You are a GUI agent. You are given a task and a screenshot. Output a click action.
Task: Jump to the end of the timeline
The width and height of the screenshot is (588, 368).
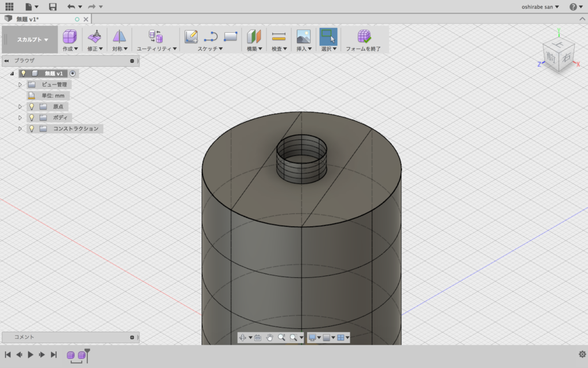(x=53, y=354)
